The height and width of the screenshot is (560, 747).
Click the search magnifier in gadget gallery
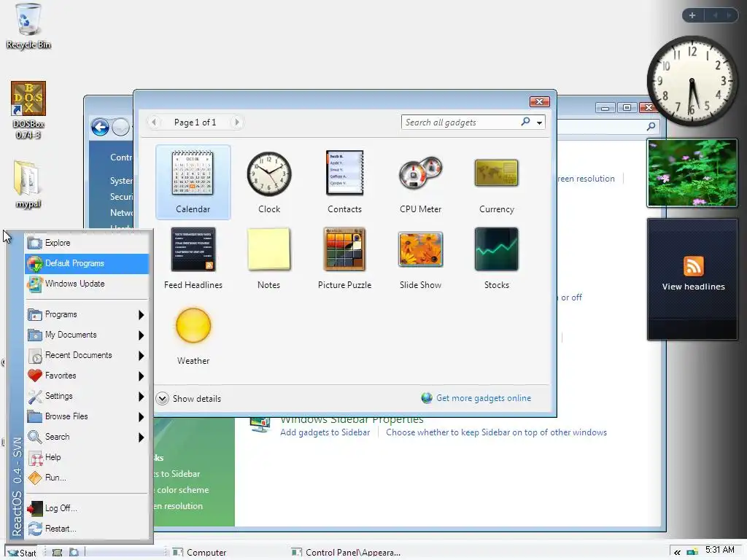click(525, 122)
